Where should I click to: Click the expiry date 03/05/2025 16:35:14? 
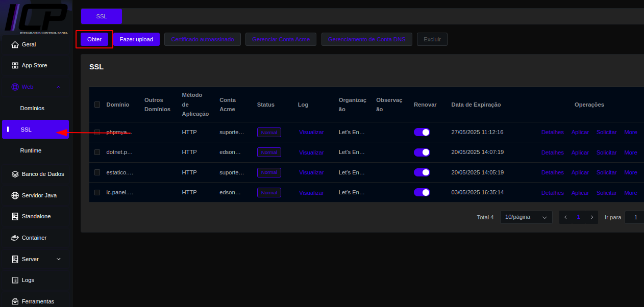pos(478,193)
